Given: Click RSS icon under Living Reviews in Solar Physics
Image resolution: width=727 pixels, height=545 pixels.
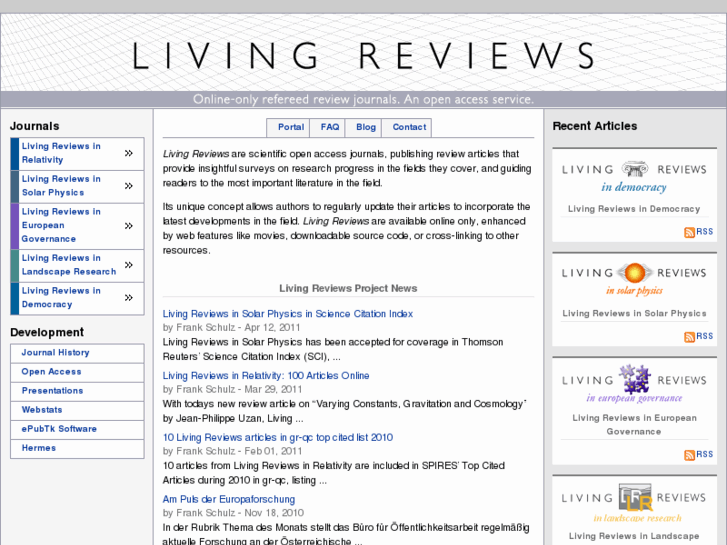Looking at the screenshot, I should [x=690, y=337].
